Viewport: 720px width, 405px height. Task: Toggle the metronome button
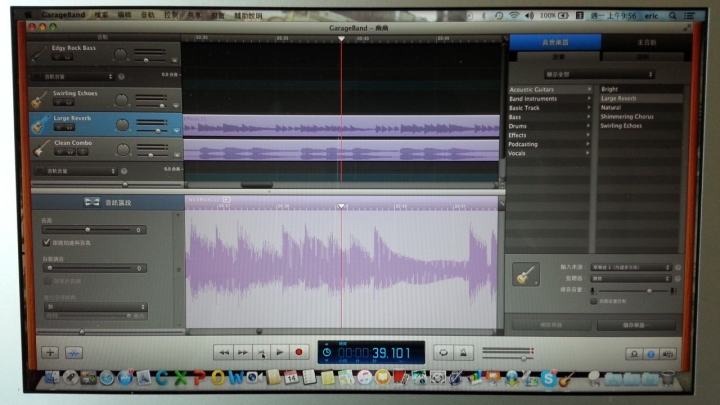[463, 352]
